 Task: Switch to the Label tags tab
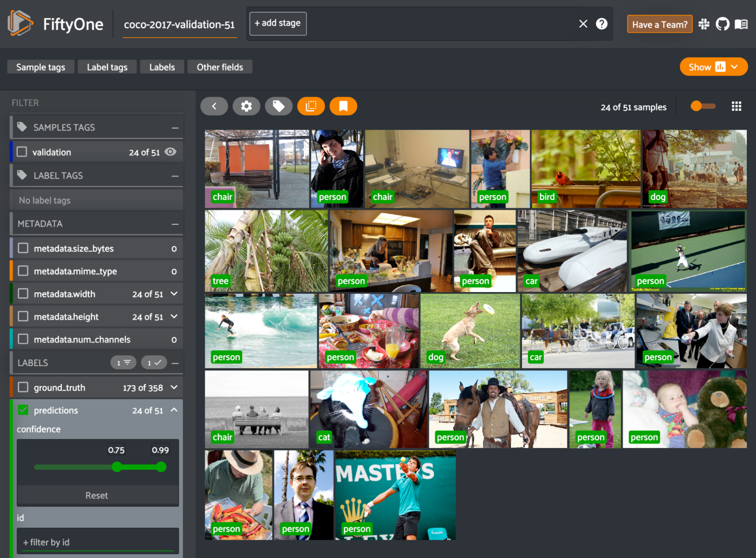(107, 67)
